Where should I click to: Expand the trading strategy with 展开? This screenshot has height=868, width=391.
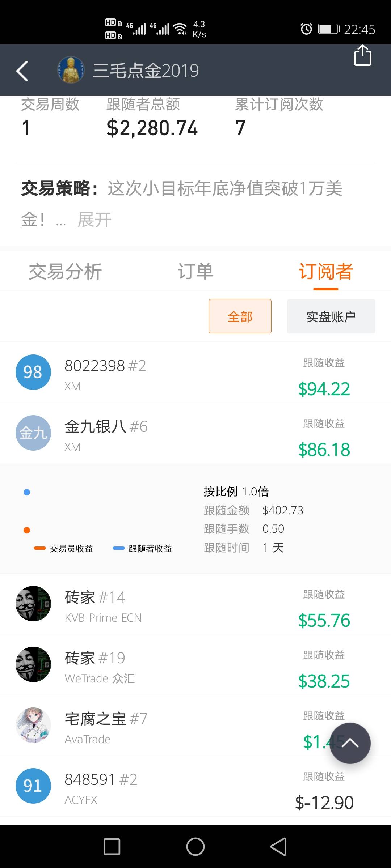coord(94,220)
